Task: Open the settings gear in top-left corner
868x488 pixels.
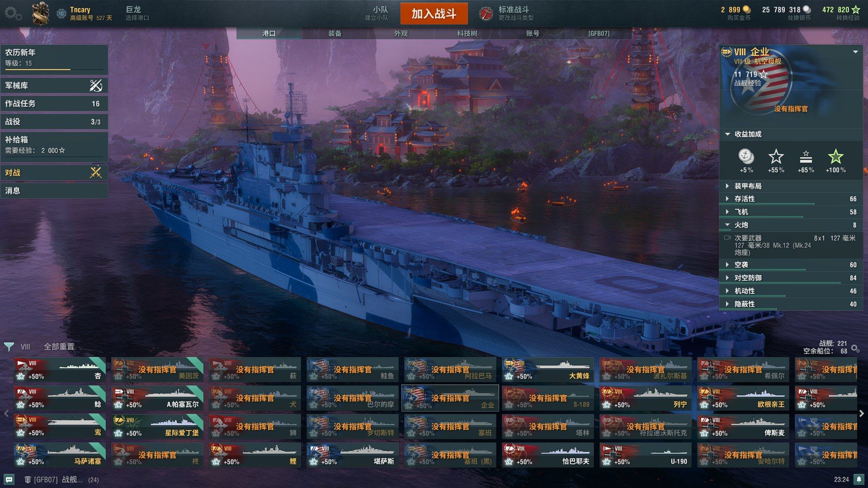Action: click(x=13, y=14)
